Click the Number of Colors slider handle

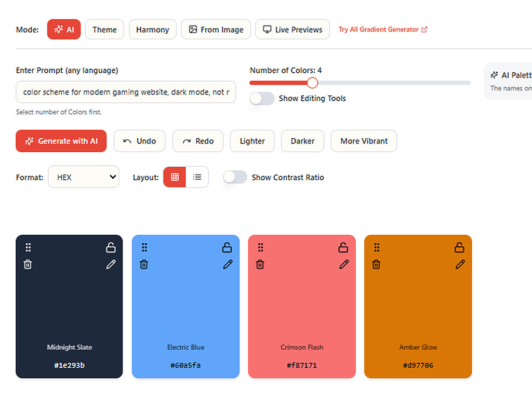tap(312, 83)
